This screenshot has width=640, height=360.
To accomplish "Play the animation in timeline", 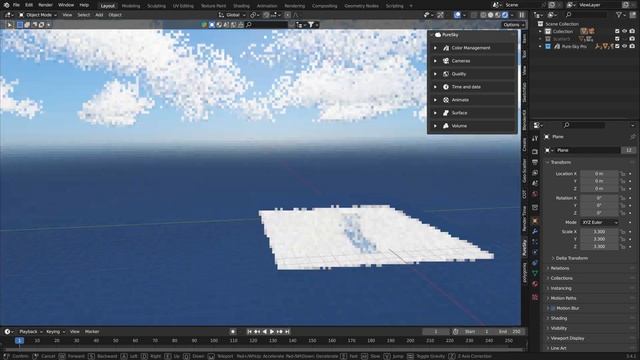I will coord(272,332).
